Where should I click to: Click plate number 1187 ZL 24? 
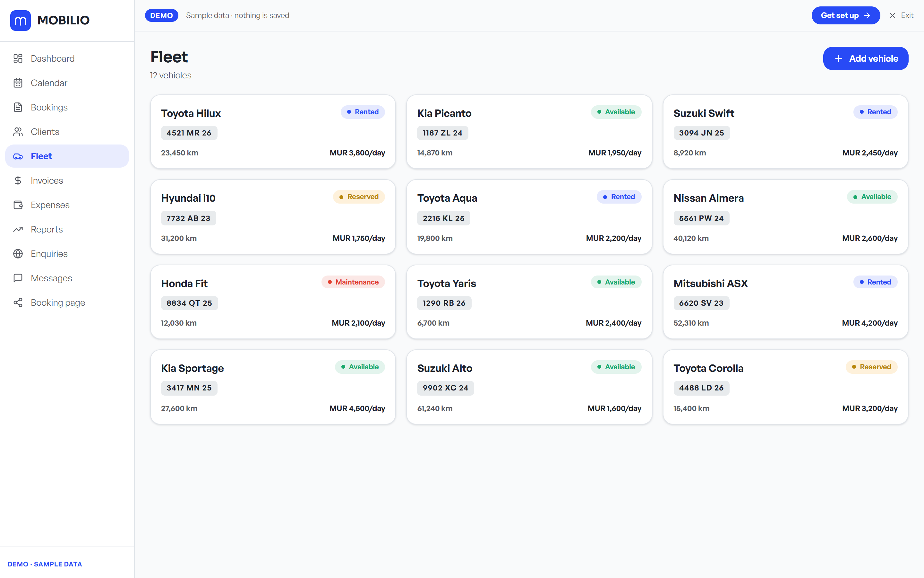click(442, 133)
